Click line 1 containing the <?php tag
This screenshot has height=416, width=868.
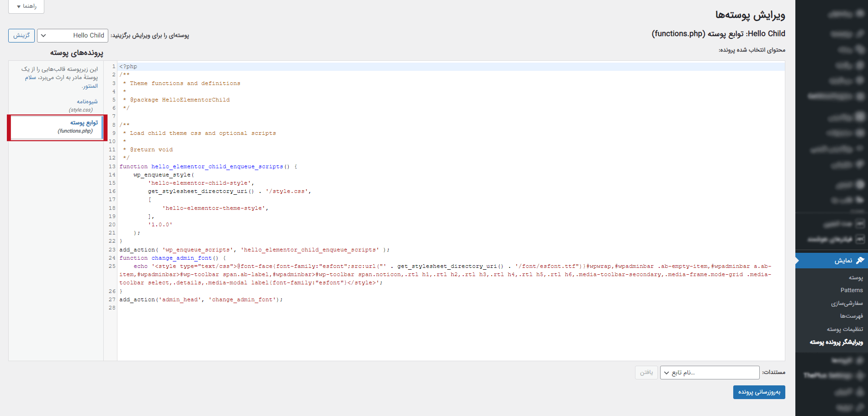click(128, 67)
